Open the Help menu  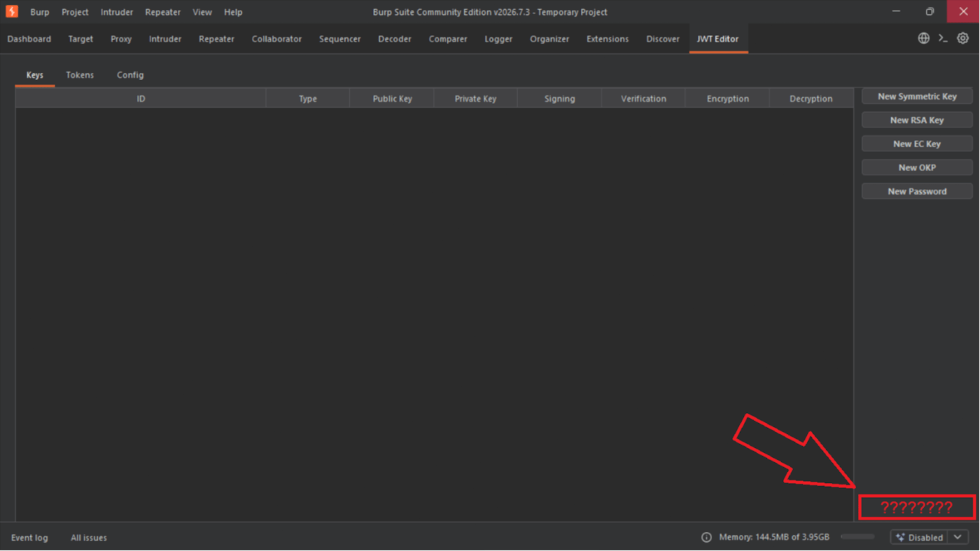click(233, 12)
